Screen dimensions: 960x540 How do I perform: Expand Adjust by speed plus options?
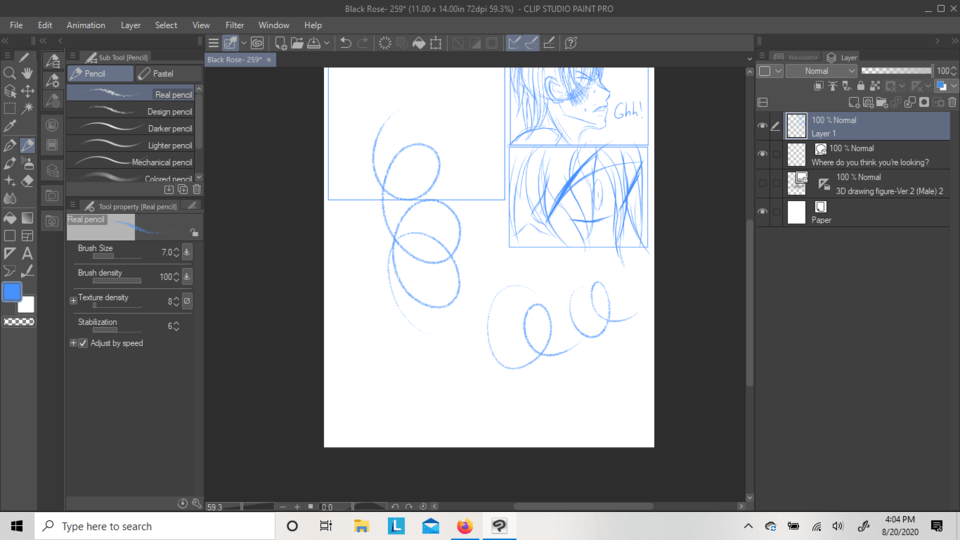tap(73, 343)
